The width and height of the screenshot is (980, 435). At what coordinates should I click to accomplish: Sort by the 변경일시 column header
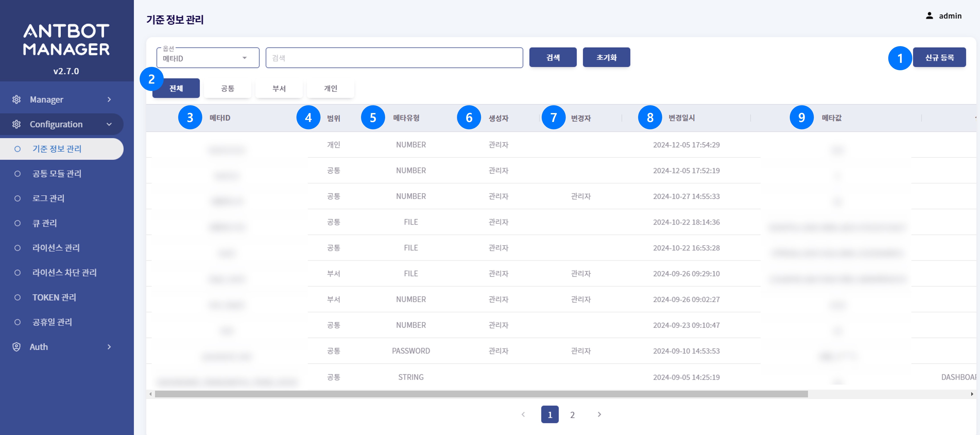coord(682,118)
